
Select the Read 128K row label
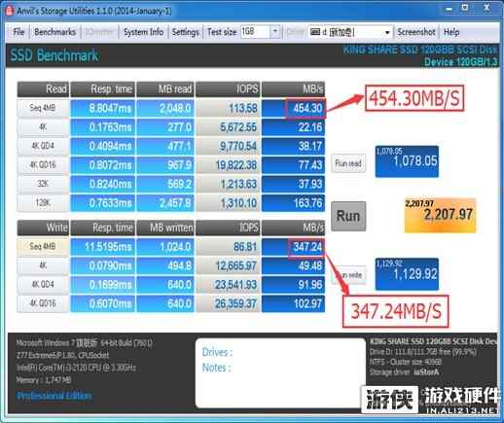pyautogui.click(x=43, y=203)
